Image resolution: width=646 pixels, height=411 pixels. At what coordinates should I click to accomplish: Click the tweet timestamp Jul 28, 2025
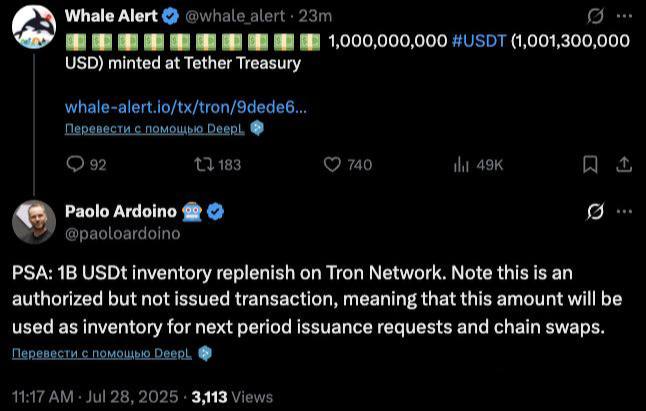(132, 397)
